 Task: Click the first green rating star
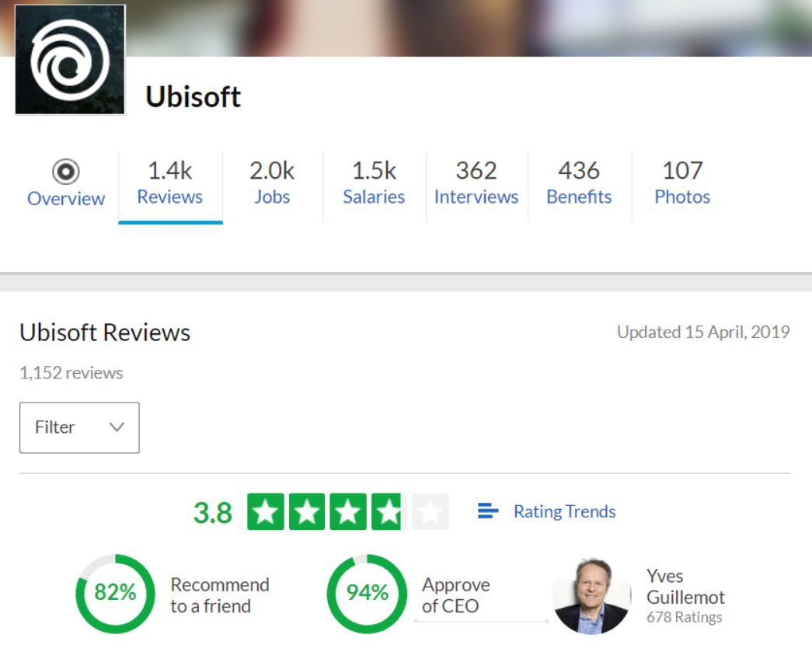(x=266, y=512)
